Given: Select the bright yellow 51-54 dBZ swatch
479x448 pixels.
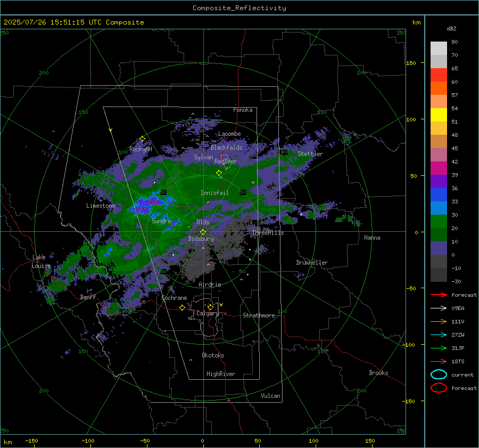Looking at the screenshot, I should pyautogui.click(x=439, y=115).
